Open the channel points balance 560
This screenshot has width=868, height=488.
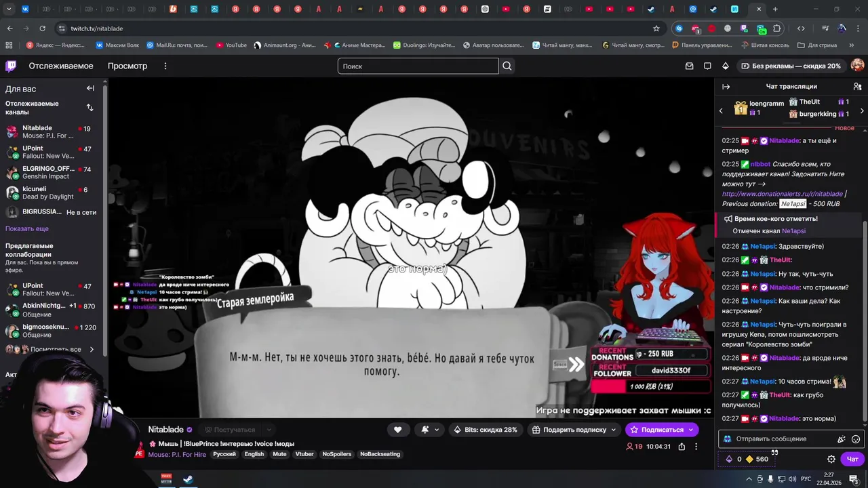point(757,459)
